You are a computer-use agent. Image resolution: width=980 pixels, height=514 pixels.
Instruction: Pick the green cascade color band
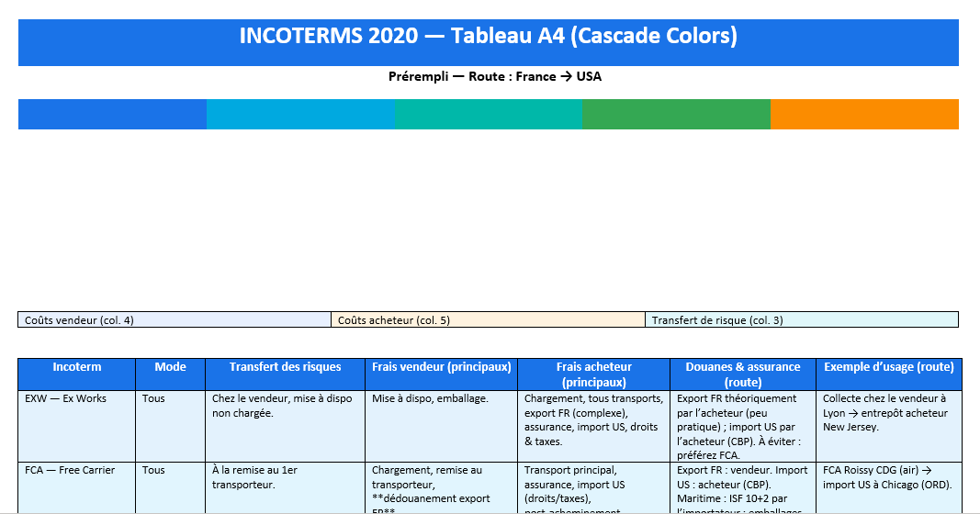pyautogui.click(x=676, y=114)
